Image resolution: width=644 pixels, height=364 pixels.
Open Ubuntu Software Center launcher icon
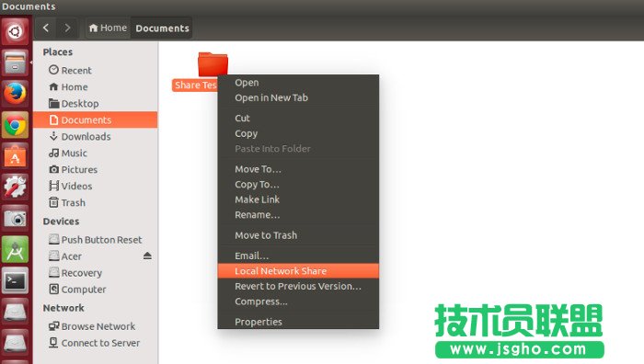point(16,156)
